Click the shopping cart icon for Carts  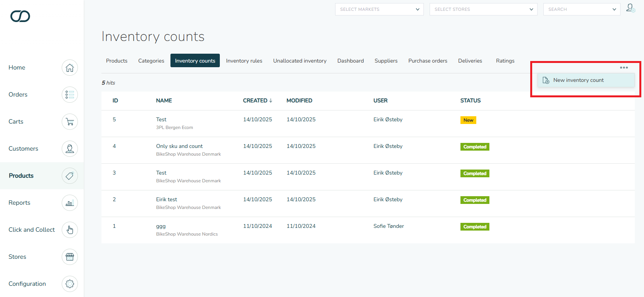click(x=70, y=122)
